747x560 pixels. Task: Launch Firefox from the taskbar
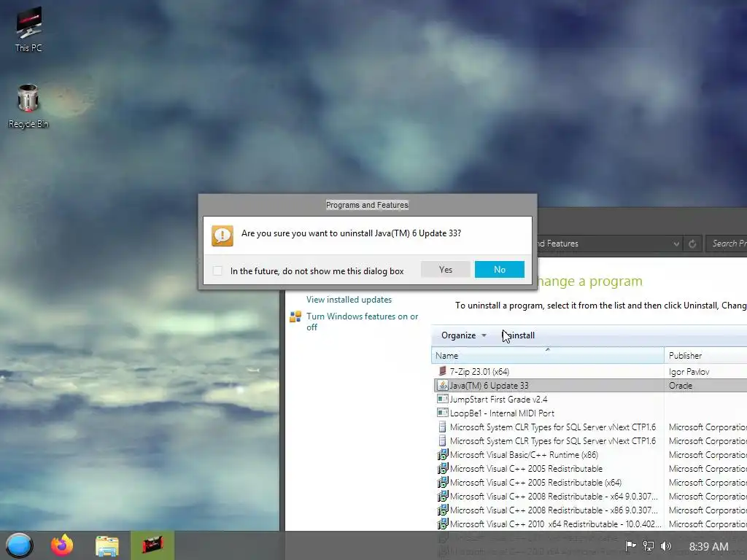click(x=63, y=545)
